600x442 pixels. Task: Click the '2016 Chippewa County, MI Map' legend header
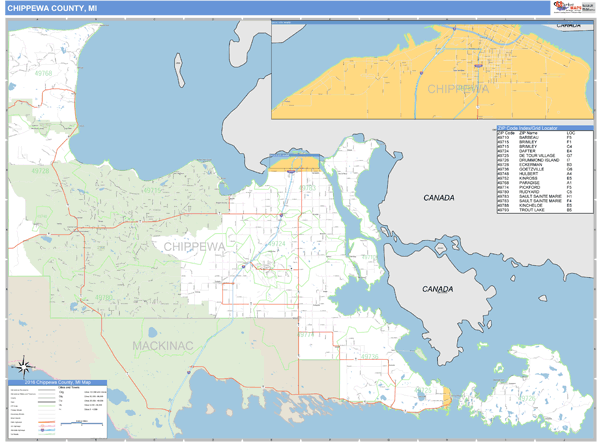tap(57, 382)
